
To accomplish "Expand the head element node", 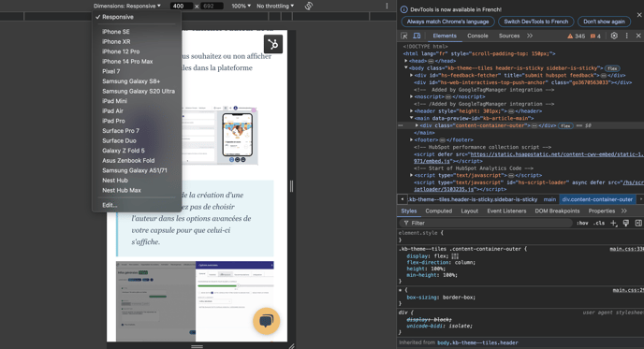I will (406, 61).
